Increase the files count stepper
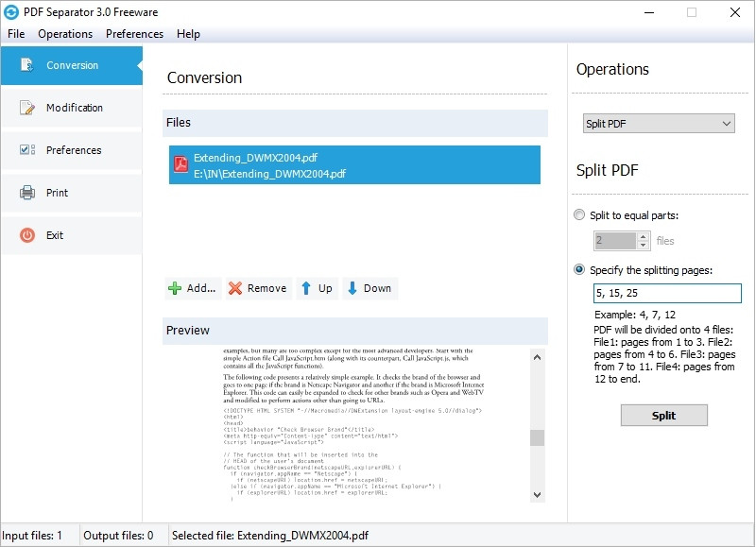 643,236
